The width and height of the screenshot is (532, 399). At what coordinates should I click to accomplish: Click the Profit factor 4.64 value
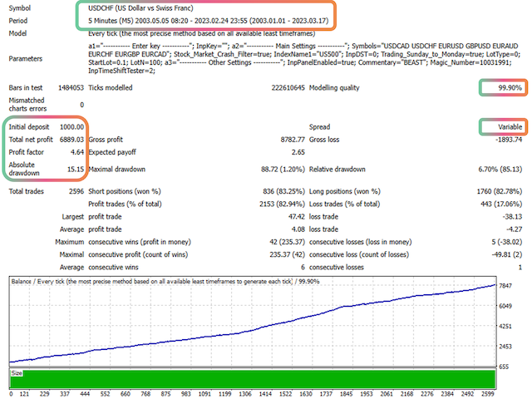coord(77,152)
